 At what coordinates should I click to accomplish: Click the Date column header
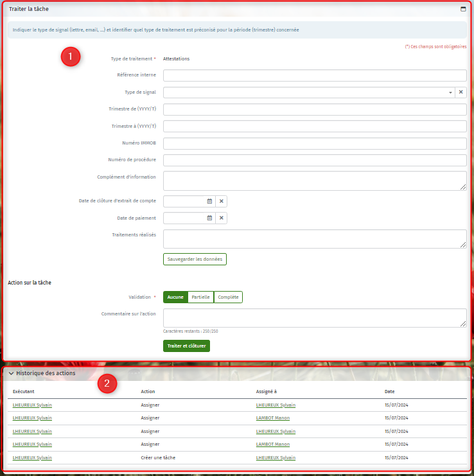pos(390,392)
